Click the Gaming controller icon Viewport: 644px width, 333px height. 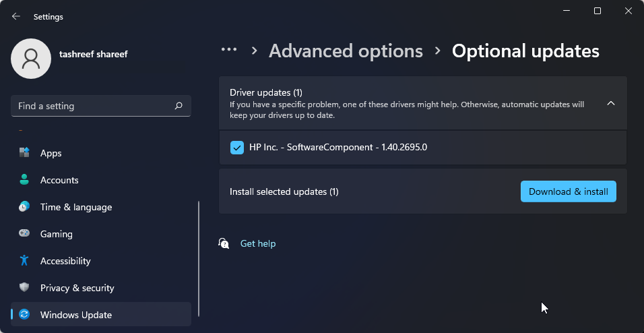coord(24,234)
